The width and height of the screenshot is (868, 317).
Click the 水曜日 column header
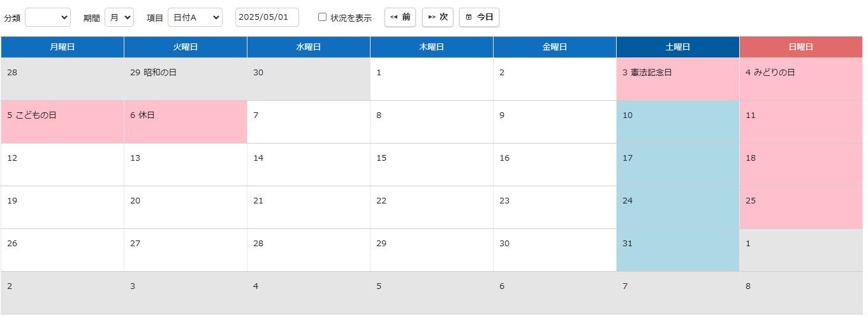point(309,47)
